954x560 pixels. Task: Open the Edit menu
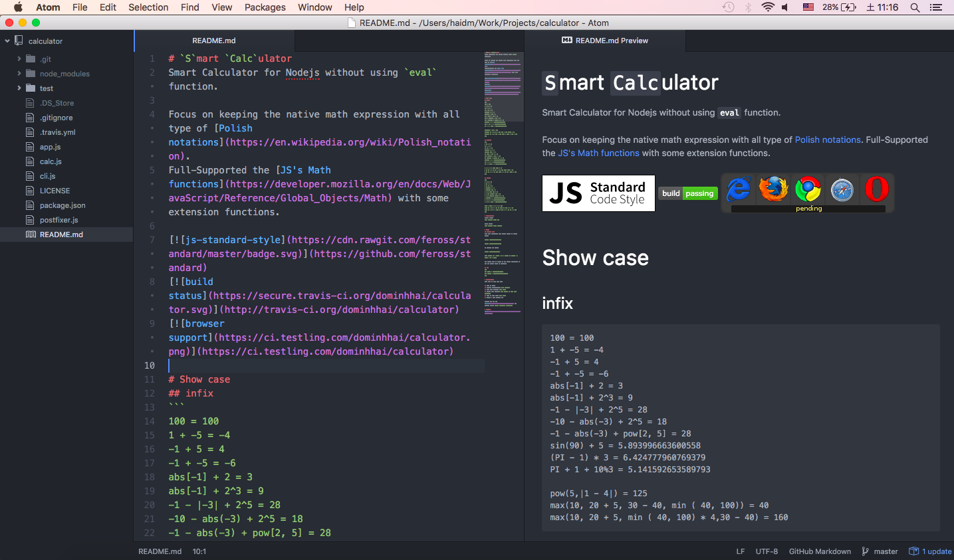click(x=108, y=7)
